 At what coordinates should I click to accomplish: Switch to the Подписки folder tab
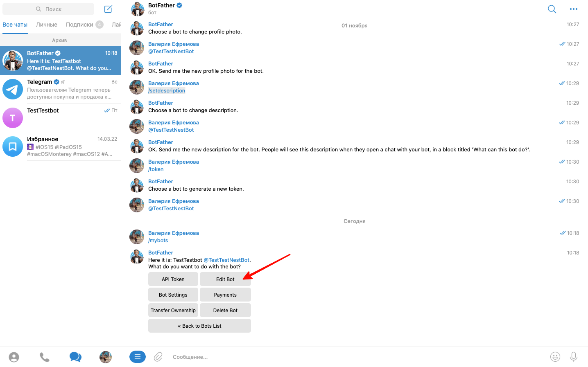80,25
